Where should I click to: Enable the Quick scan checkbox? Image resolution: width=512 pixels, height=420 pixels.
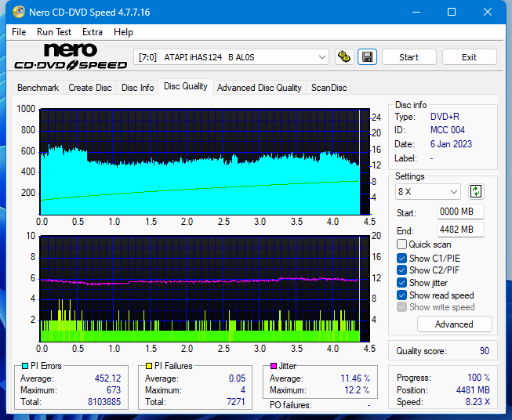click(x=401, y=244)
